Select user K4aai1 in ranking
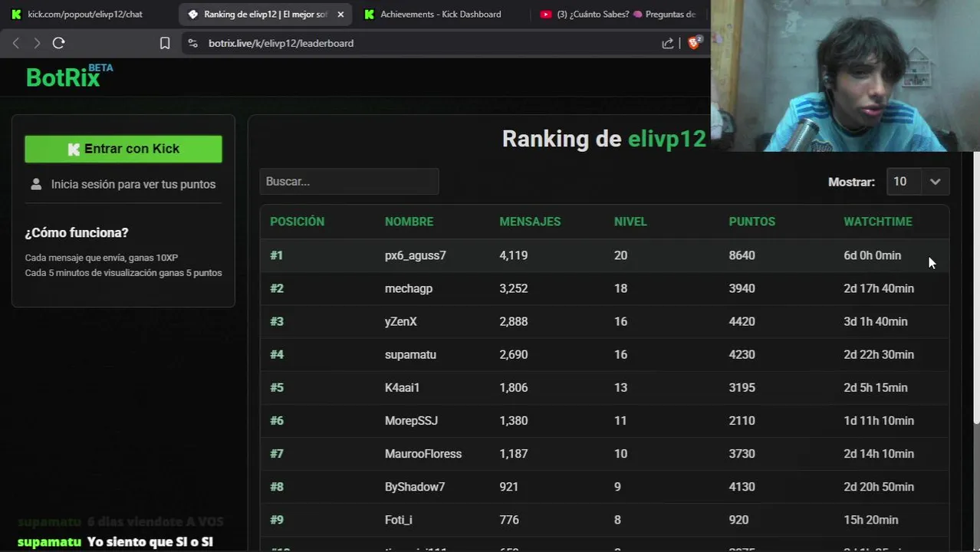 403,387
